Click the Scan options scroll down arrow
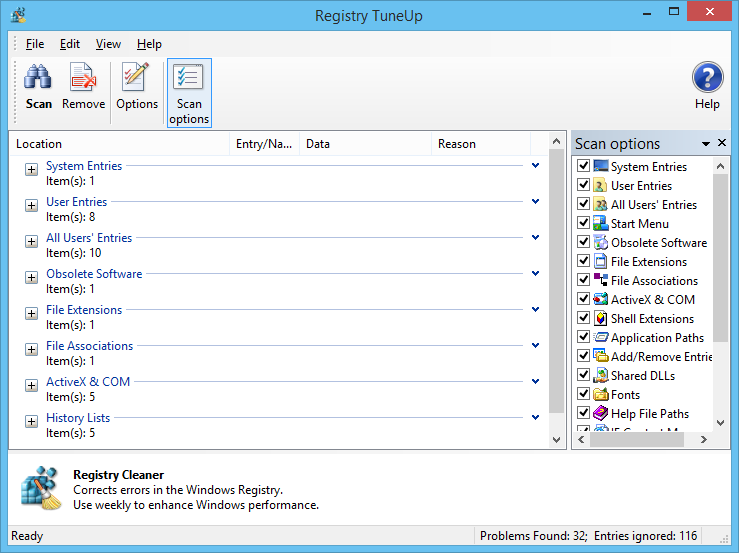 (x=720, y=423)
